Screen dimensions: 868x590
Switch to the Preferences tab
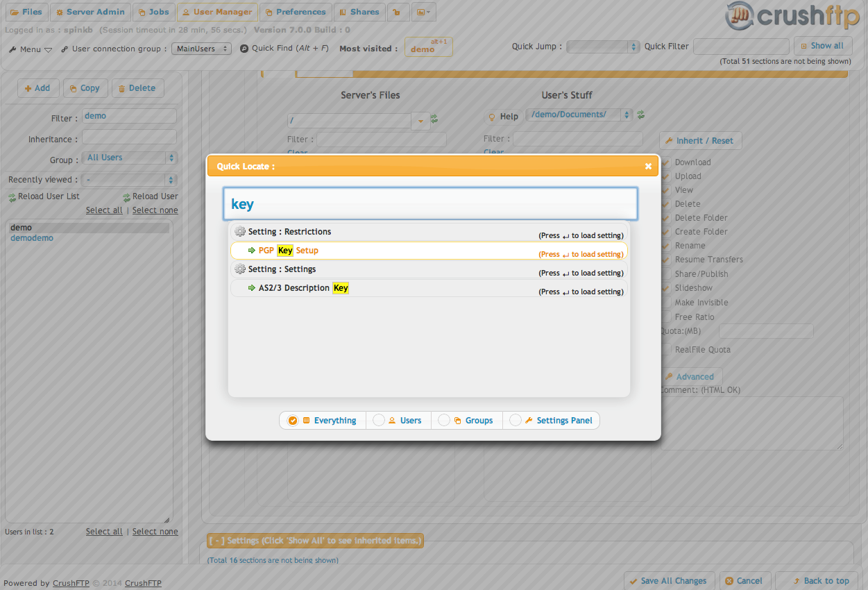pos(296,12)
